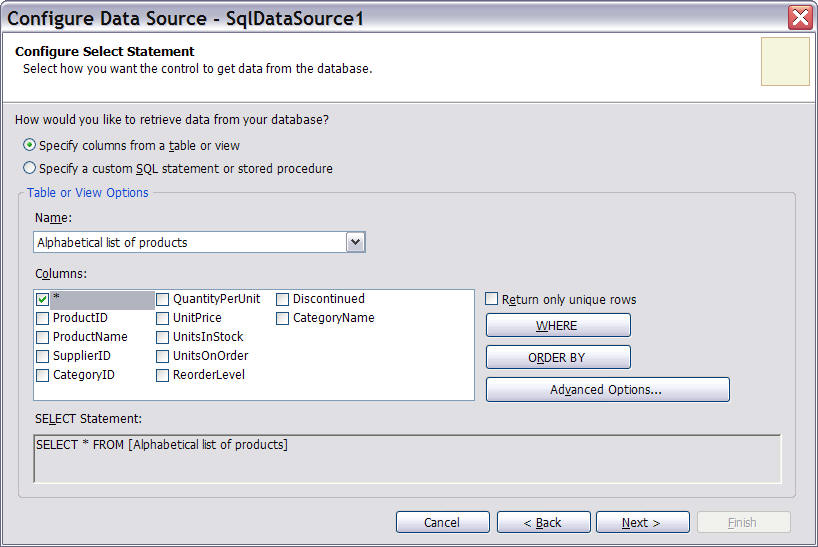Viewport: 818px width, 547px height.
Task: Click inside the SELECT Statement text box
Action: 407,459
